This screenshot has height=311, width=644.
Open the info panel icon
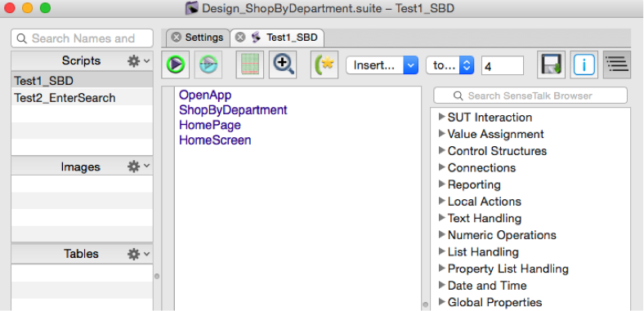tap(584, 64)
